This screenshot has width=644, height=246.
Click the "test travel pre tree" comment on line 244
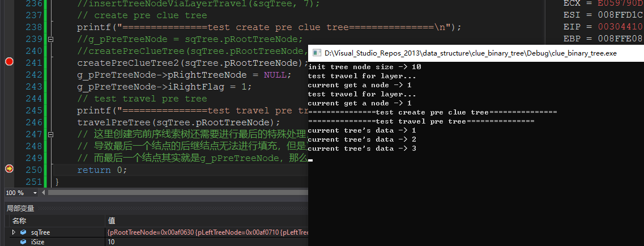point(142,99)
